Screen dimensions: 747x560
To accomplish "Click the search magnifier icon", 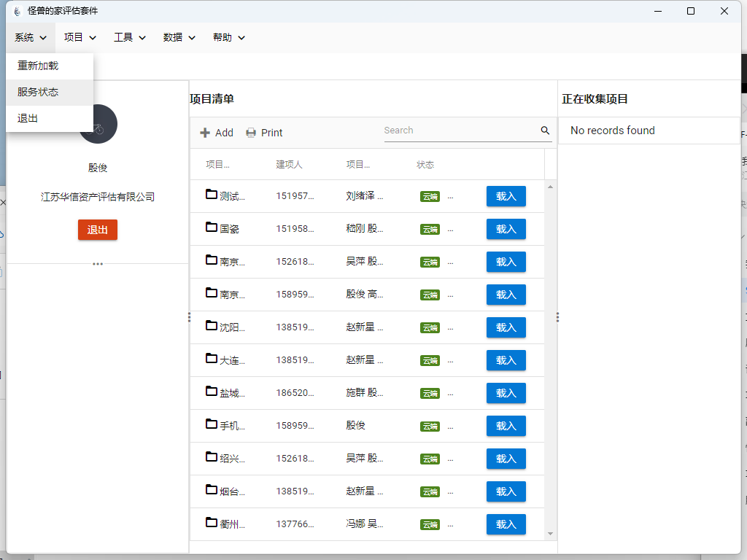I will [x=545, y=131].
